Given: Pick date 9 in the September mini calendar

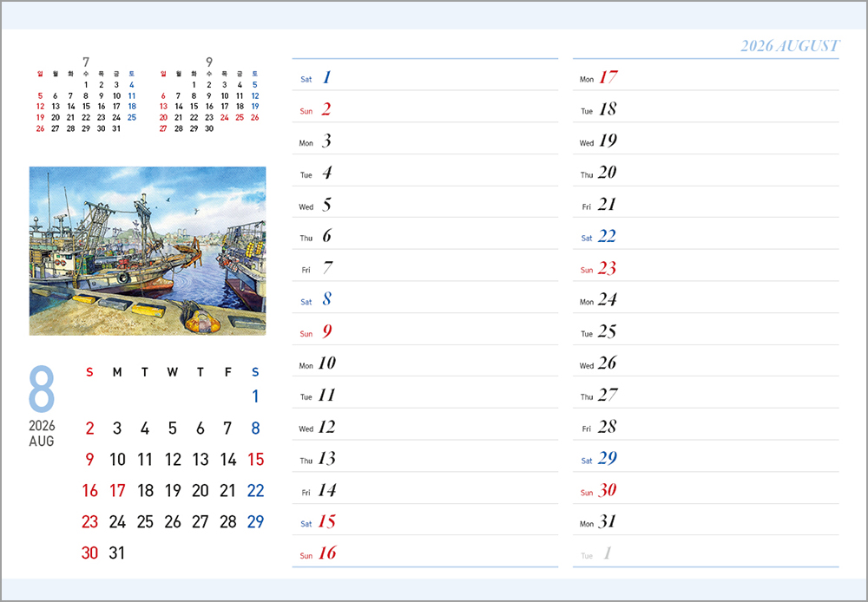Looking at the screenshot, I should (209, 95).
